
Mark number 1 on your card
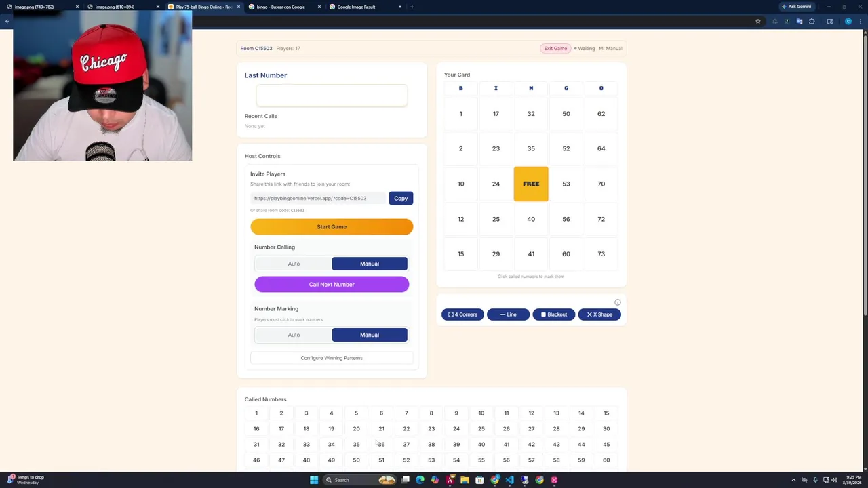[x=460, y=114]
